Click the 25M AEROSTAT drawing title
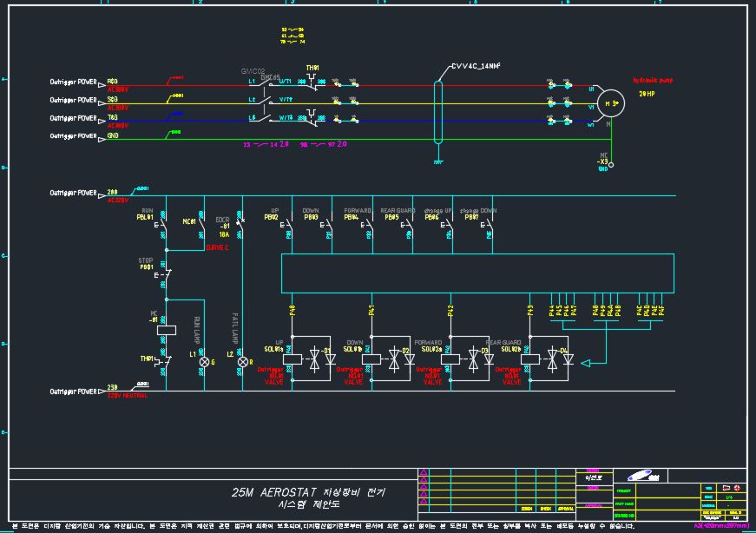 click(x=309, y=492)
